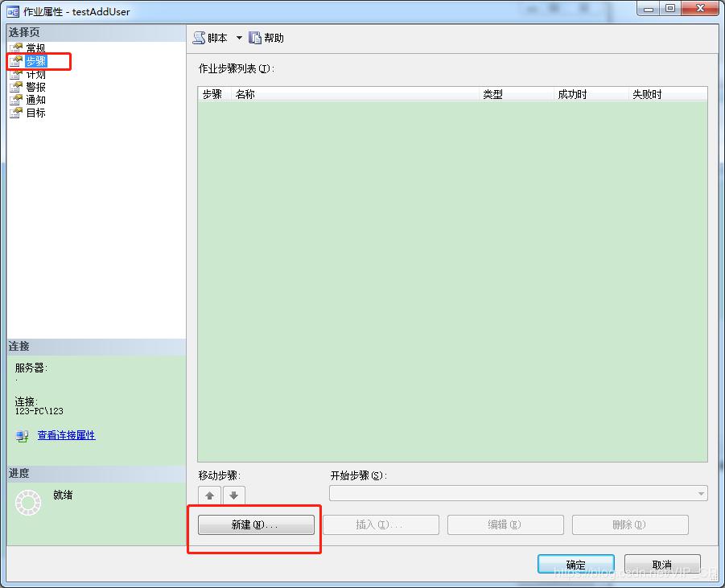Image resolution: width=725 pixels, height=588 pixels.
Task: Select the highlighted 步骤 page entry
Action: click(x=38, y=60)
